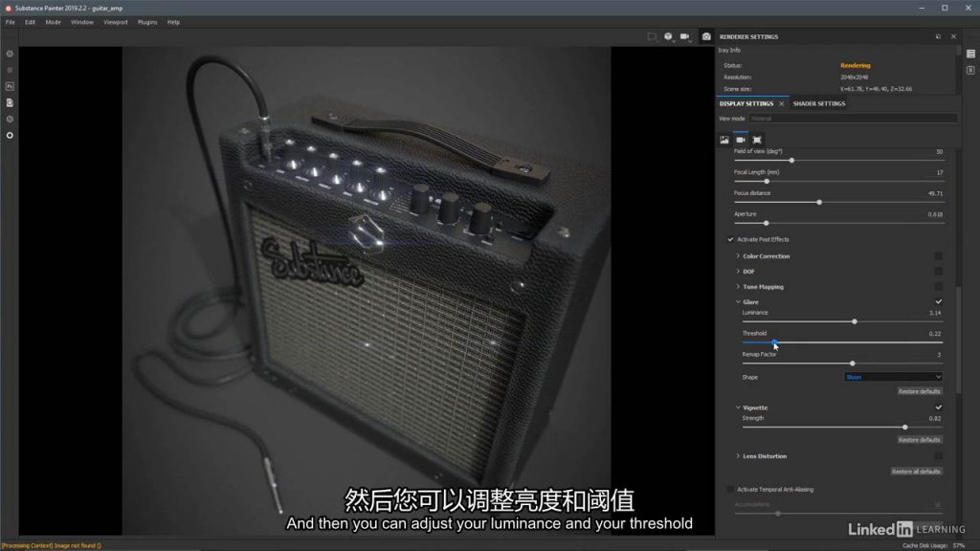Click the video camera icon in top toolbar

point(685,37)
